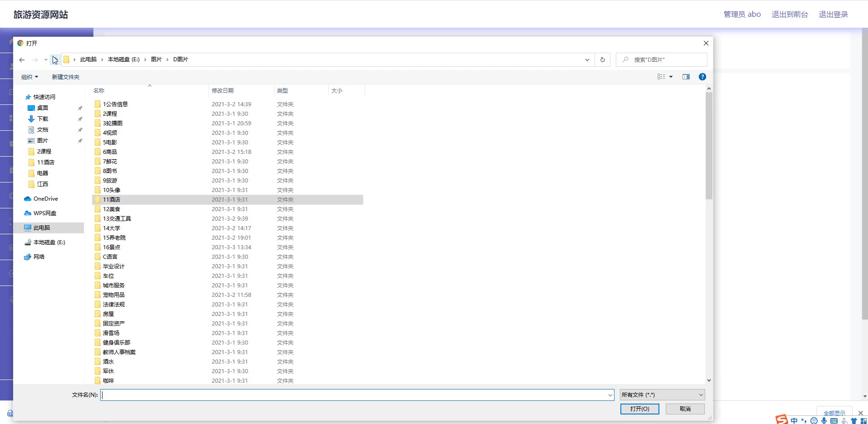Select the 毕业设计 folder icon
The height and width of the screenshot is (424, 868).
[98, 266]
